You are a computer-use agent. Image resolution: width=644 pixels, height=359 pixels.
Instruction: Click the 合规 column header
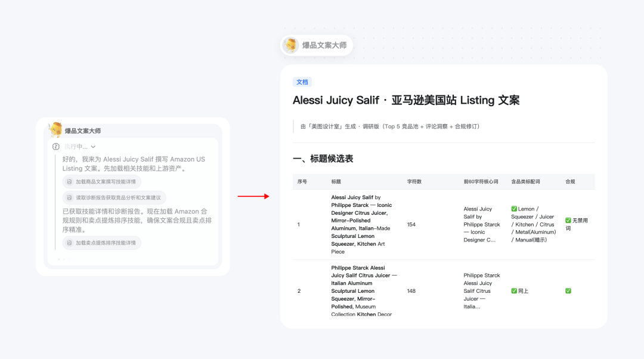tap(571, 181)
